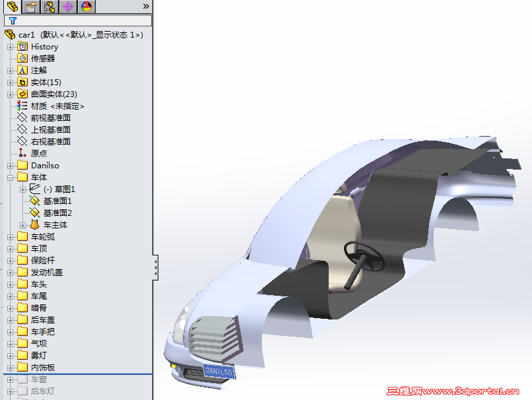Select the car1 root part icon
Viewport: 532px width, 400px height.
click(x=10, y=34)
